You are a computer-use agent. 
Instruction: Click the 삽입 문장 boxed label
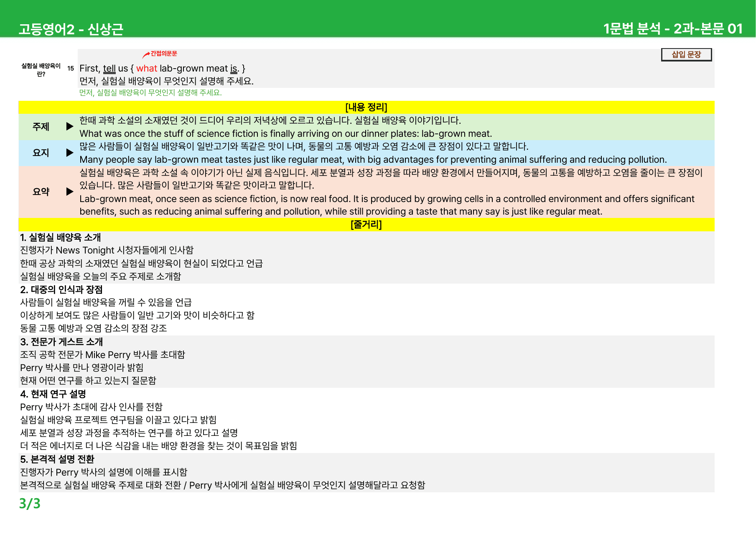pos(686,54)
